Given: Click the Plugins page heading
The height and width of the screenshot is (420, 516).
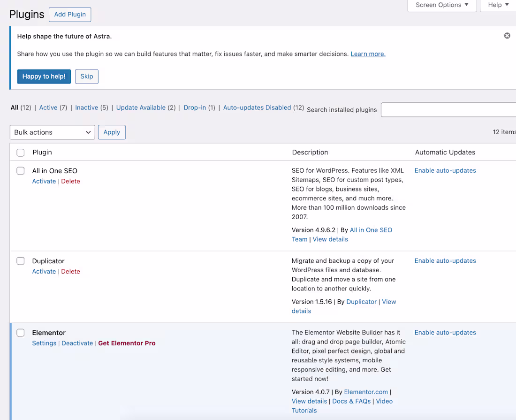Looking at the screenshot, I should coord(27,15).
